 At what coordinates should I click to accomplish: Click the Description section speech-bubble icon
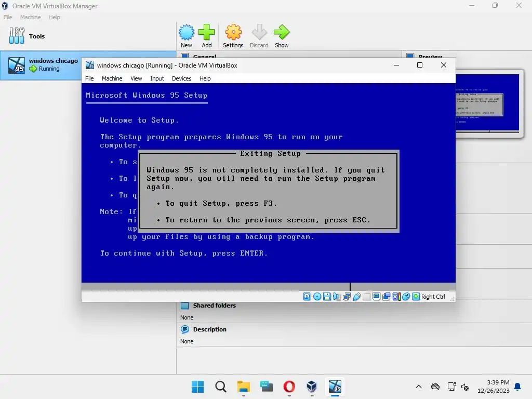pyautogui.click(x=185, y=329)
